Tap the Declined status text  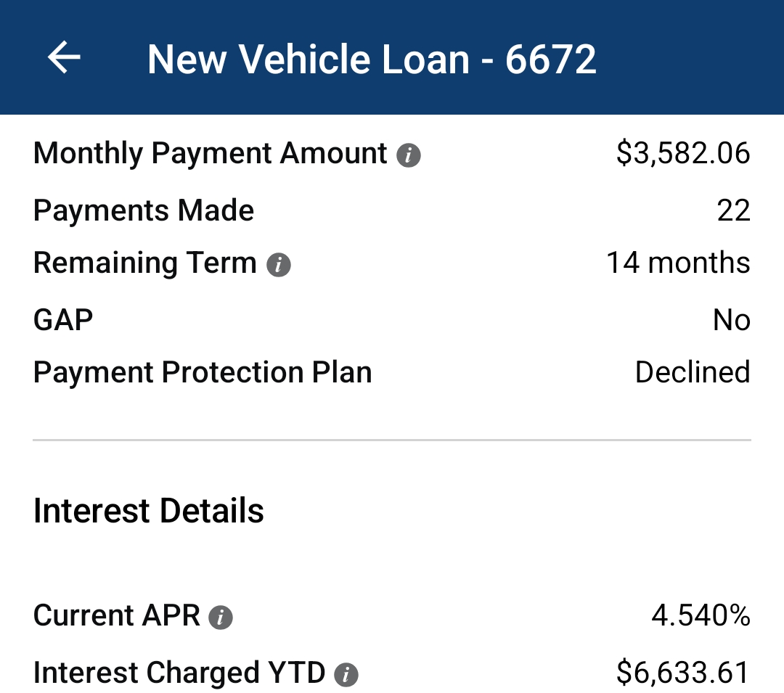pyautogui.click(x=692, y=372)
